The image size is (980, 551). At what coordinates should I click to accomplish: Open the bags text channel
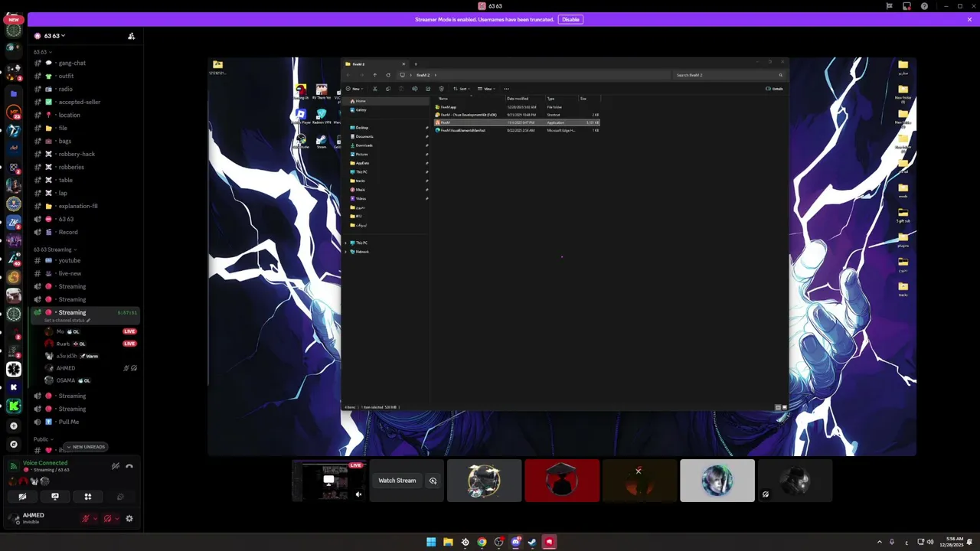(85, 141)
